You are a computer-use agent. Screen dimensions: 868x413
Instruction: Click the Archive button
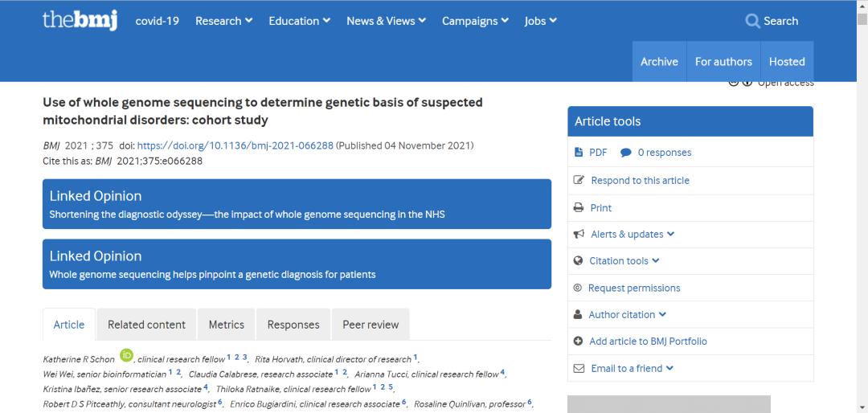pos(659,62)
